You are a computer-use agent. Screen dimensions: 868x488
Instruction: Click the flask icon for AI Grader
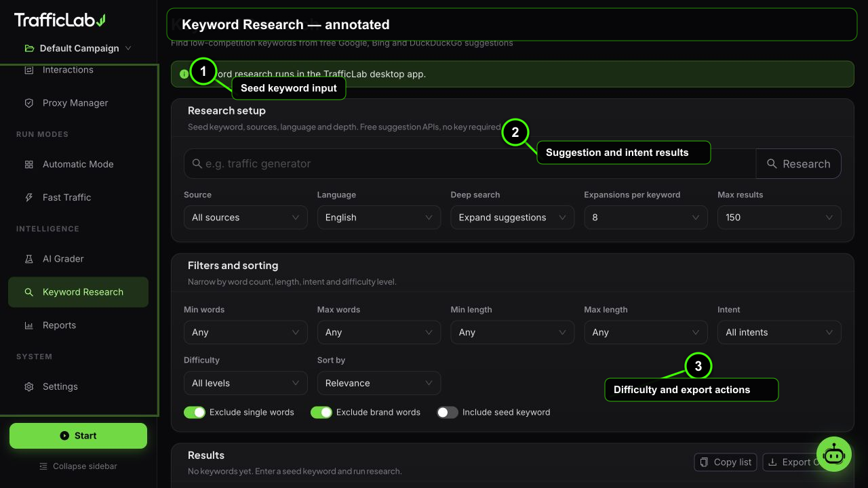[29, 259]
